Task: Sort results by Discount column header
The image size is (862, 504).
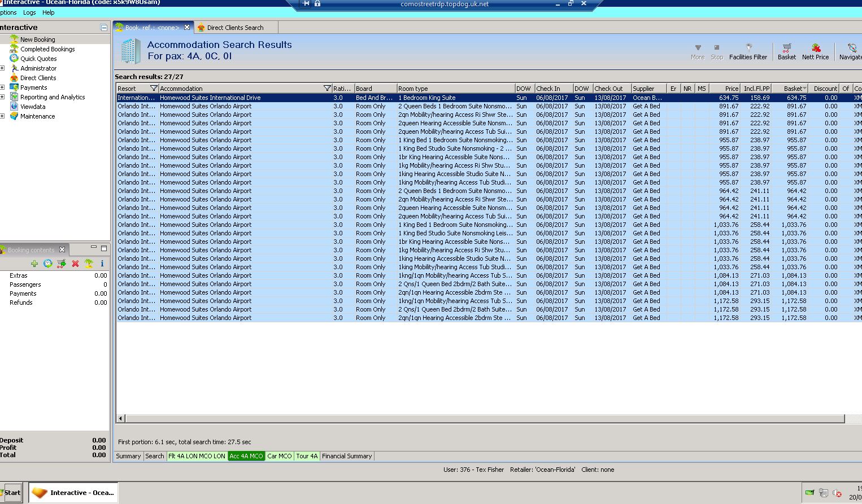Action: [824, 89]
